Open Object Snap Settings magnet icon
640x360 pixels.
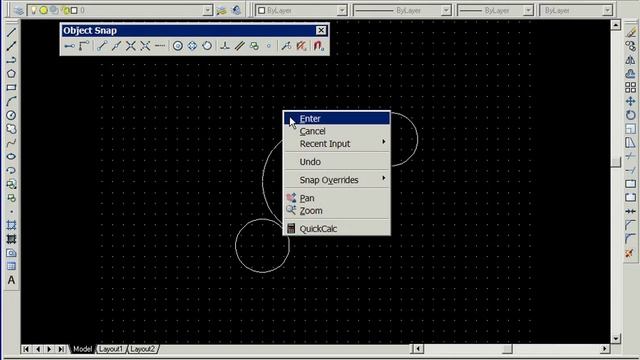point(319,46)
